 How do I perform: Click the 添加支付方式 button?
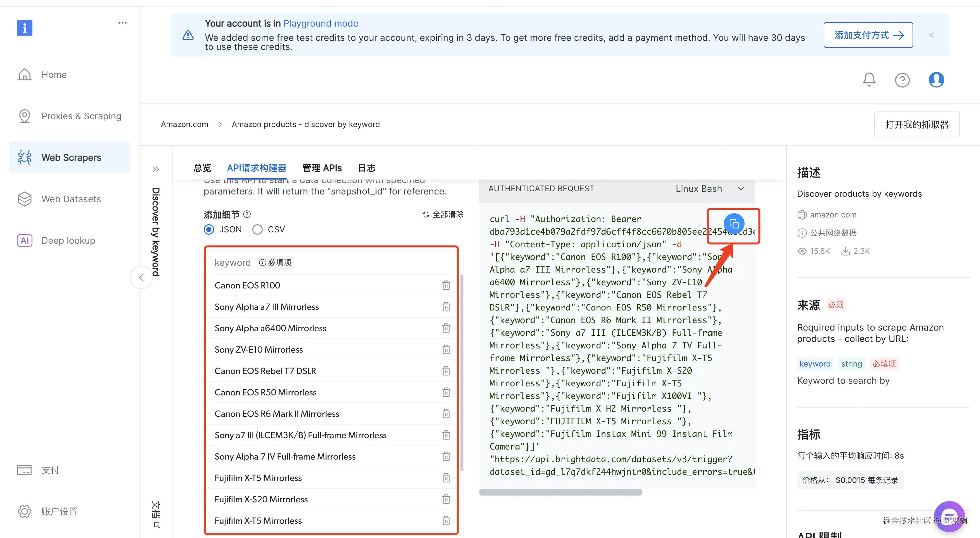coord(868,35)
